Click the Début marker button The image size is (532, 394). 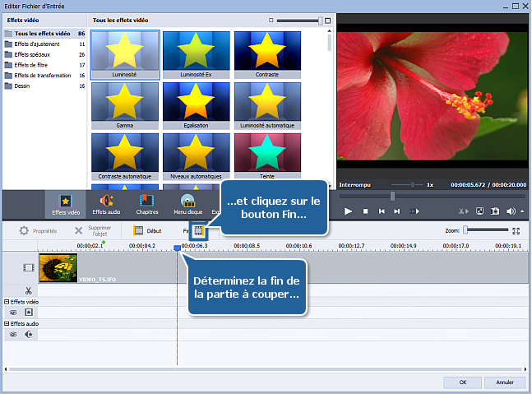click(x=147, y=231)
